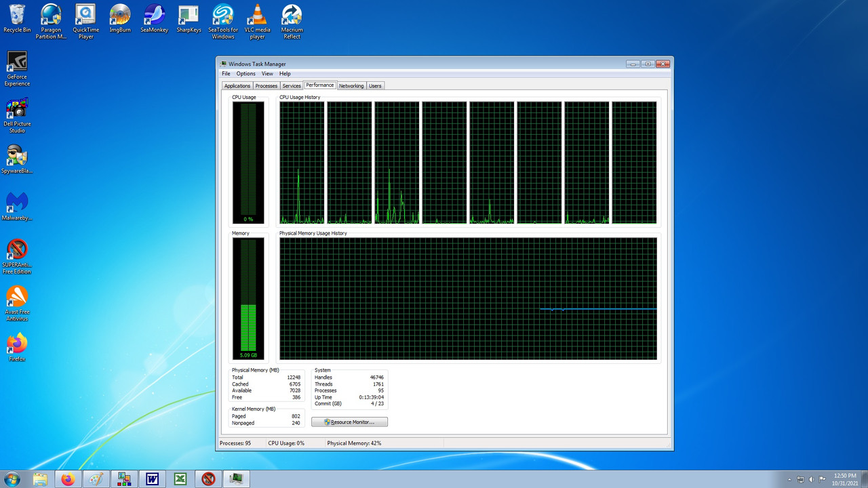Open Microsoft Excel from the taskbar
Image resolution: width=868 pixels, height=488 pixels.
(180, 479)
